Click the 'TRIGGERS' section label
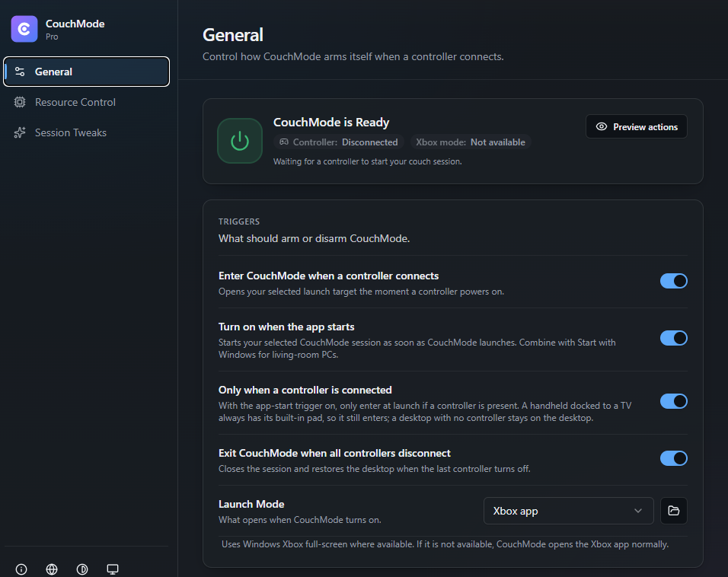Viewport: 728px width, 577px height. tap(239, 222)
